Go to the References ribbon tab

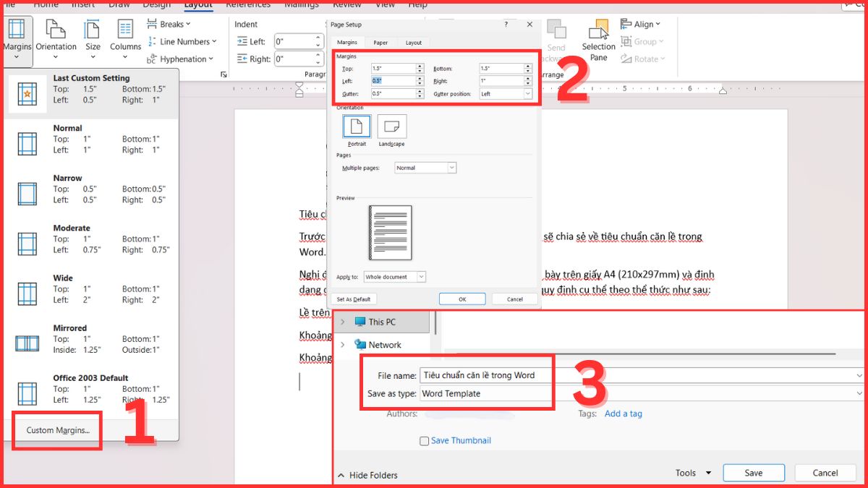point(248,4)
